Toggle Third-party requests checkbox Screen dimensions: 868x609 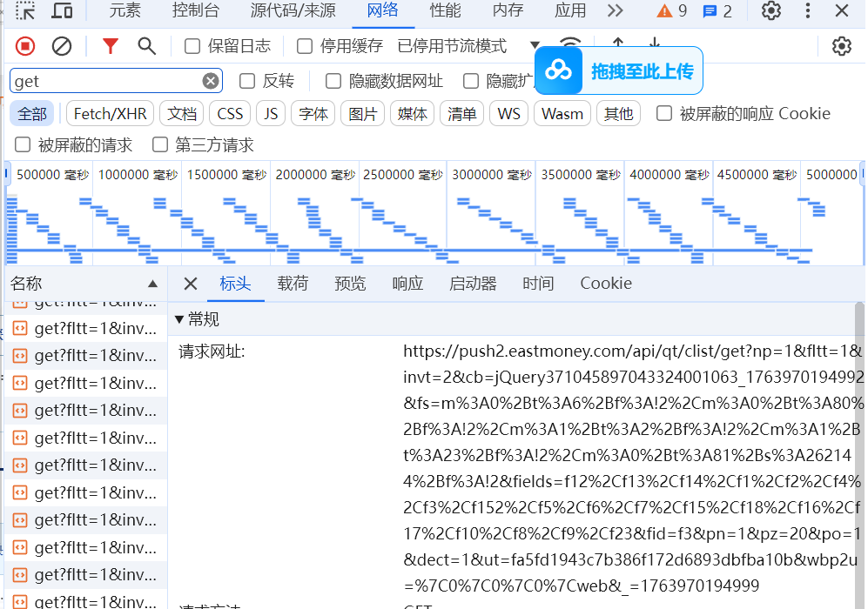tap(160, 145)
